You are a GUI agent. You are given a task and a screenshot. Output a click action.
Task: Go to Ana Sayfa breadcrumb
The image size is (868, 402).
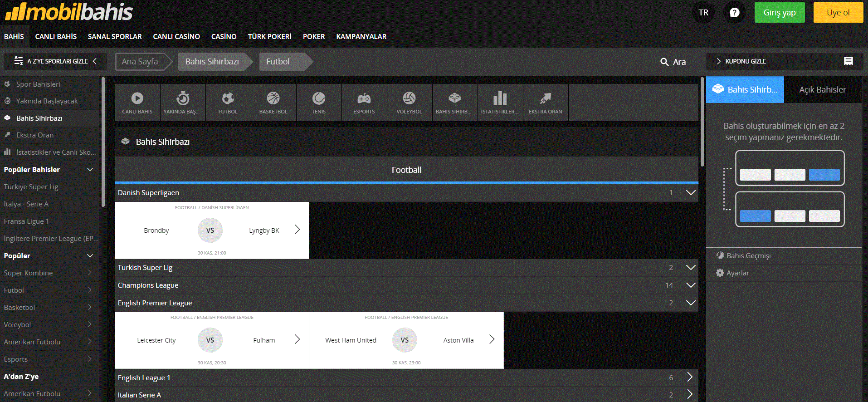click(143, 62)
